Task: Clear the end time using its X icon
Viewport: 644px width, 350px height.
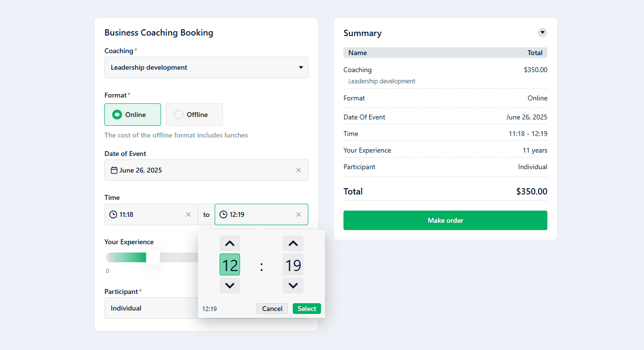Action: tap(299, 214)
